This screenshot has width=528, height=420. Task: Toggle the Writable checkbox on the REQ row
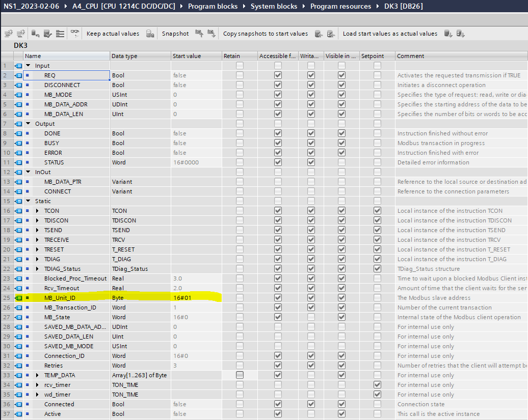point(311,75)
